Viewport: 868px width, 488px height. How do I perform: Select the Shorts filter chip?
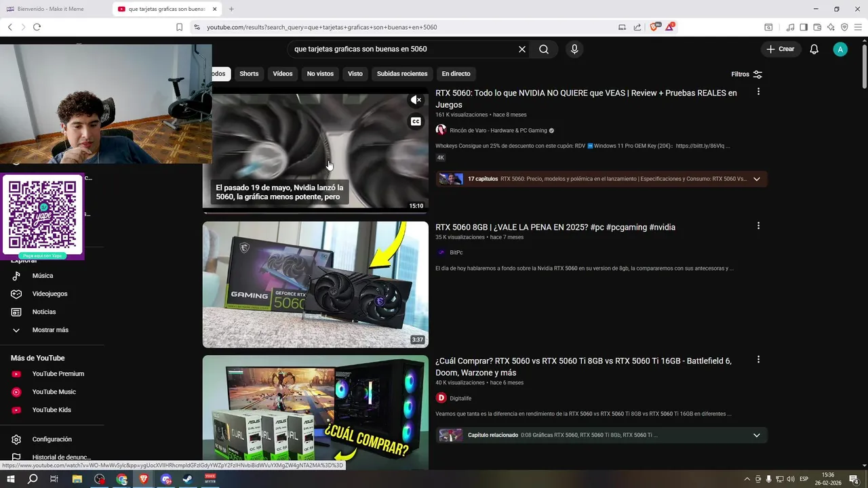249,74
